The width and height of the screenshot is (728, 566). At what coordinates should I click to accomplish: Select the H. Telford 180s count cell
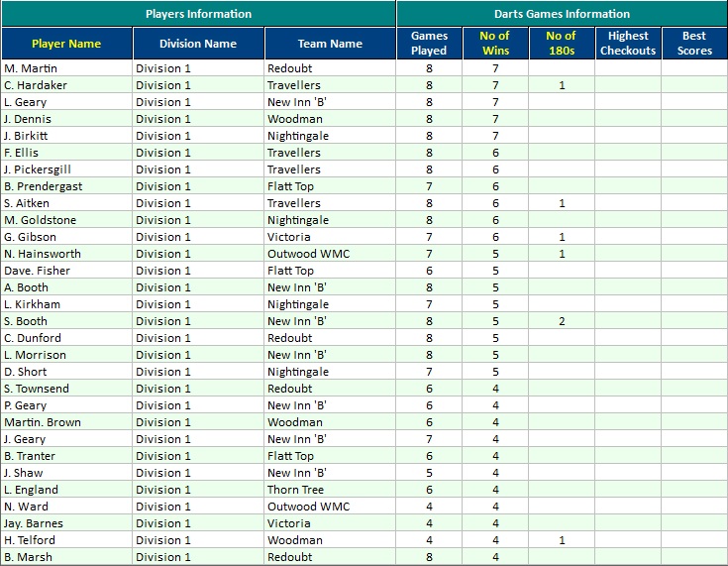tap(561, 540)
